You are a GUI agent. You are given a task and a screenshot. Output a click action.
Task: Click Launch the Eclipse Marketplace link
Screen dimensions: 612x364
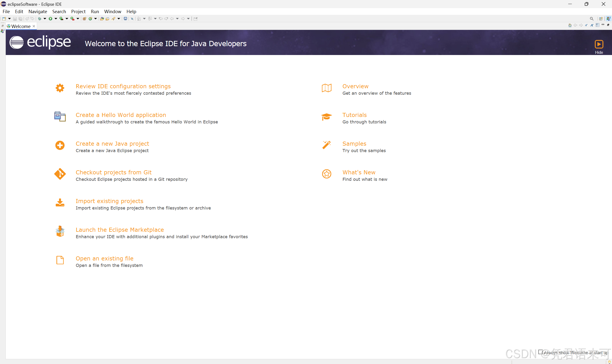(x=120, y=230)
